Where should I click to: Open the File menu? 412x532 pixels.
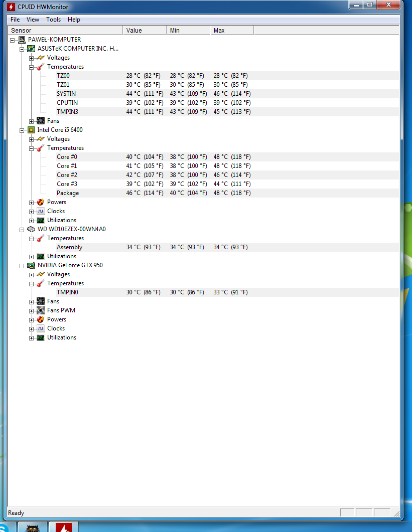15,20
